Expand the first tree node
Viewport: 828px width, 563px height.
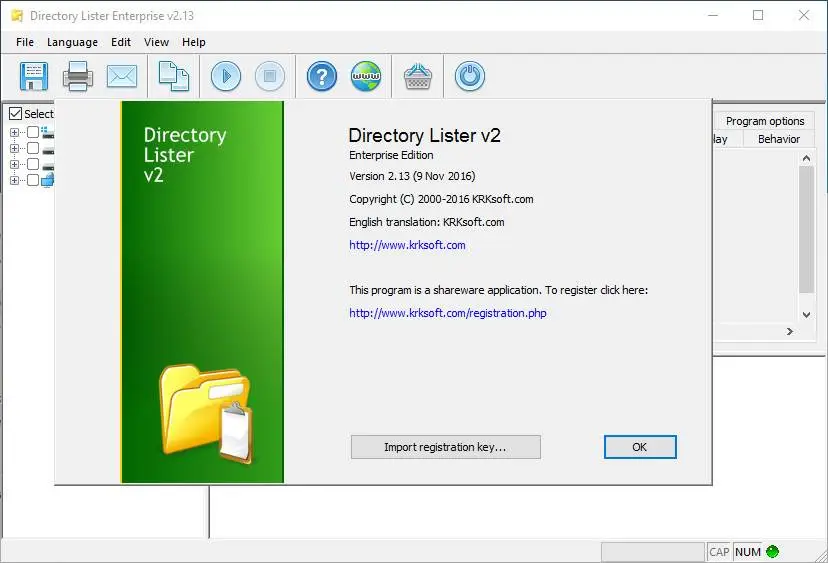pos(14,133)
